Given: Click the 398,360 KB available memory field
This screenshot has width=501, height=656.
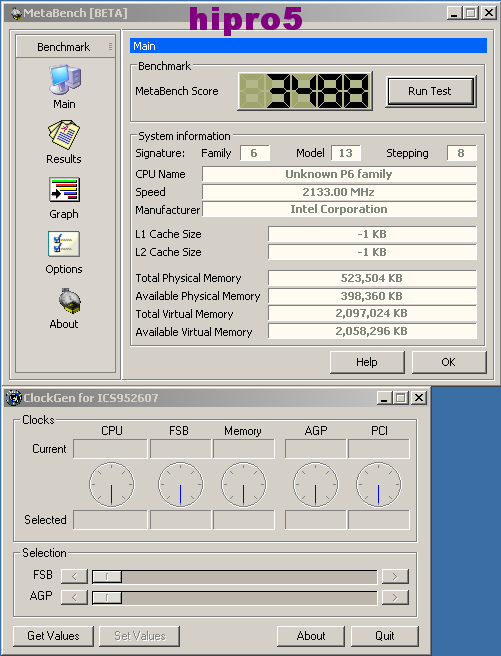Looking at the screenshot, I should (372, 296).
